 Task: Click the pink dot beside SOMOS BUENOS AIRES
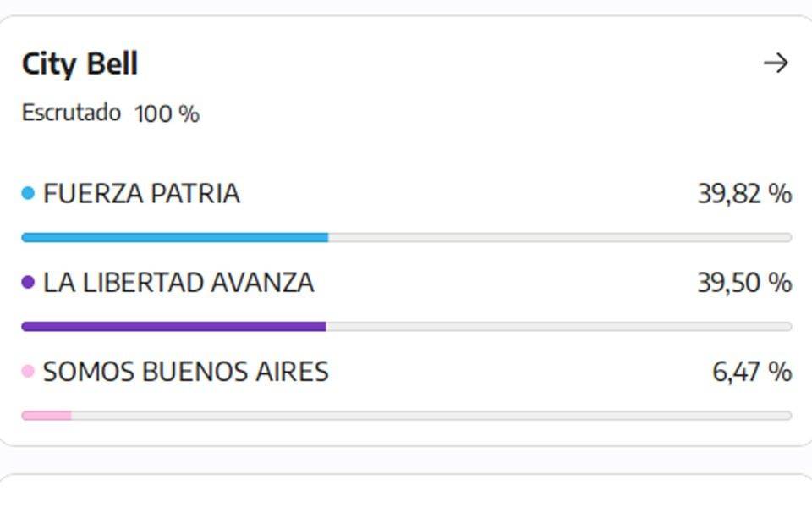coord(28,371)
